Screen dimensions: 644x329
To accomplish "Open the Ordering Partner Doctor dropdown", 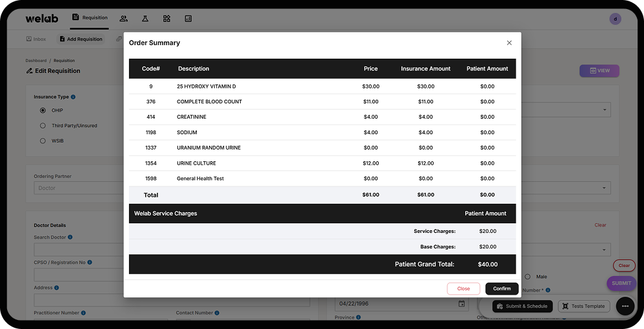I will [79, 188].
